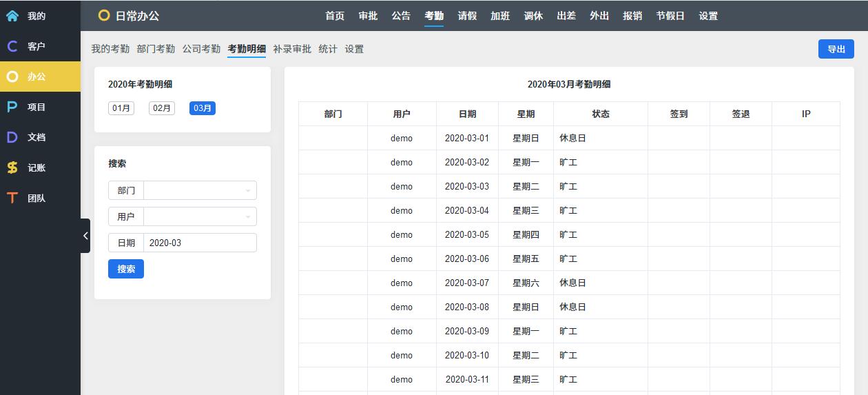Image resolution: width=868 pixels, height=395 pixels.
Task: Select 记账 label in the sidebar
Action: click(37, 168)
